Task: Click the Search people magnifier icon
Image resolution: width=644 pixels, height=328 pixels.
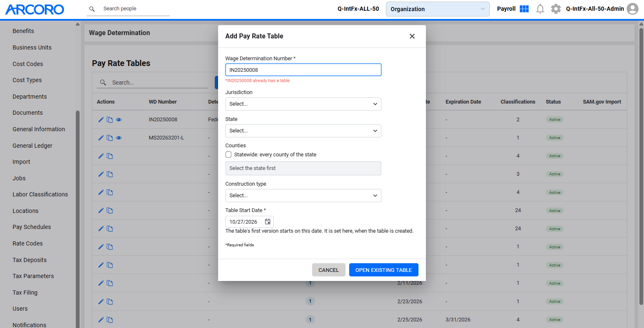Action: (92, 9)
